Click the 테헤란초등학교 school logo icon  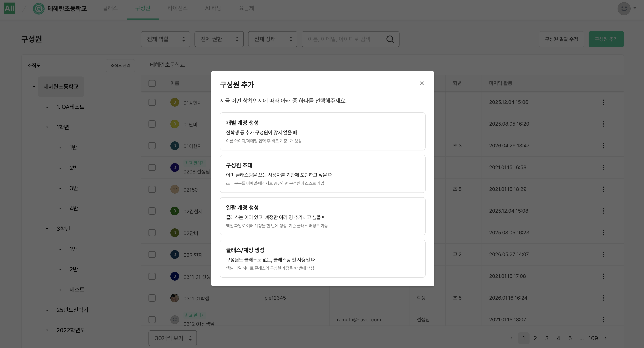coord(39,9)
